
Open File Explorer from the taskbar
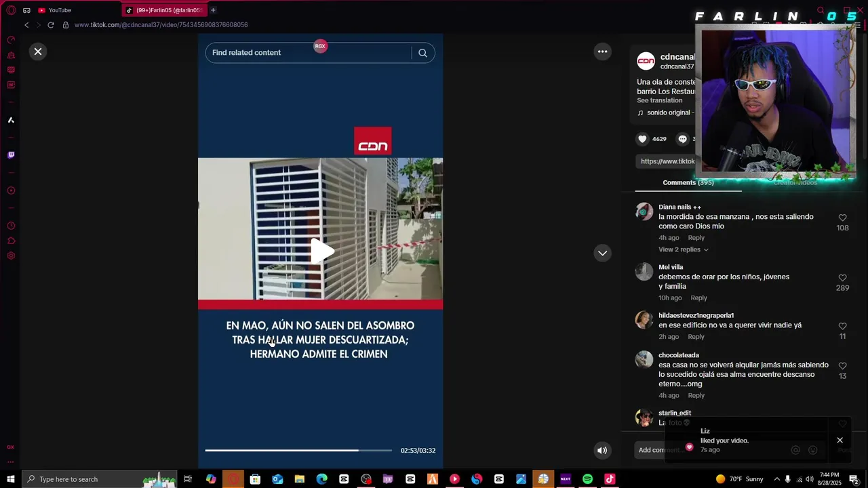click(299, 479)
